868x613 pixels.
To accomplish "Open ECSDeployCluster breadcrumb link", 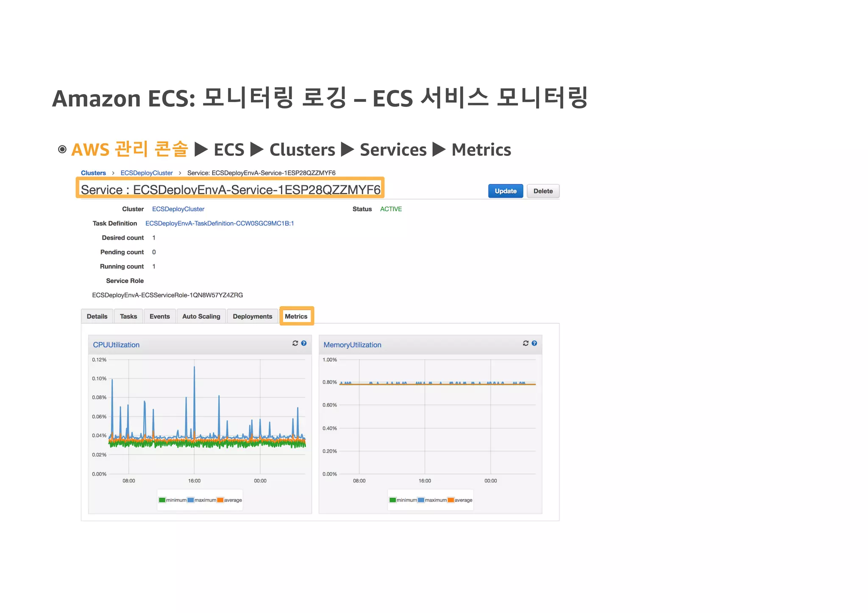I will click(x=147, y=173).
